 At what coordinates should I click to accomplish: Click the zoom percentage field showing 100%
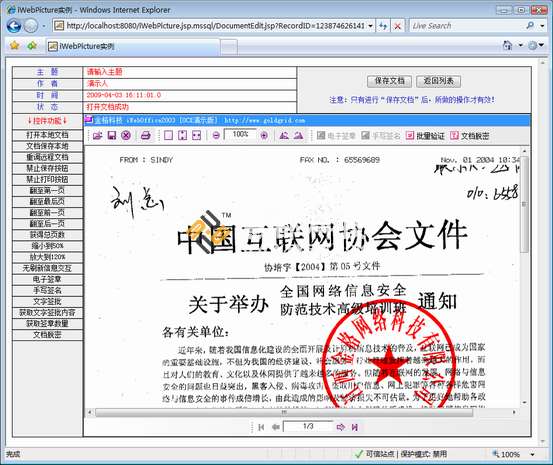[240, 135]
